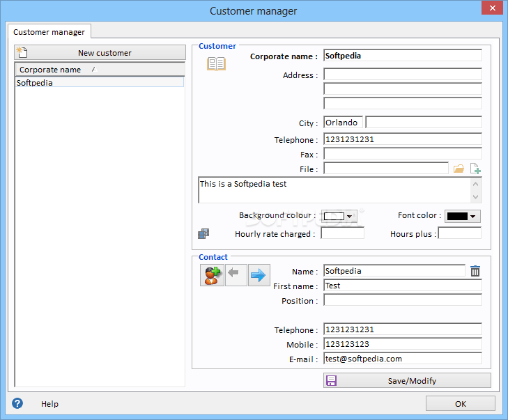Add a new contact with the person-plus icon
508x420 pixels.
pyautogui.click(x=212, y=275)
